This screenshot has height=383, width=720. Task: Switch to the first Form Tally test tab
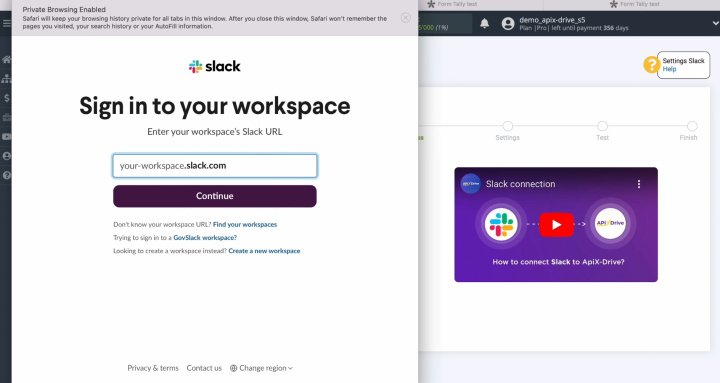click(452, 4)
